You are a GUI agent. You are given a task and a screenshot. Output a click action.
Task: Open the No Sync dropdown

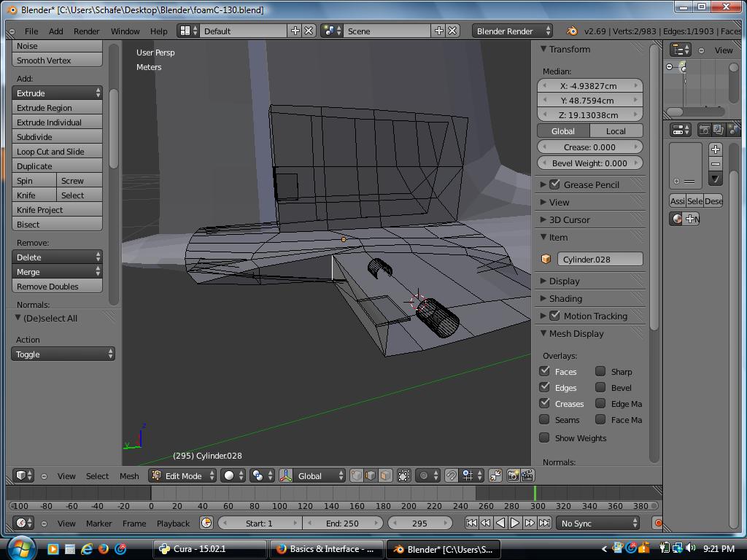[598, 523]
